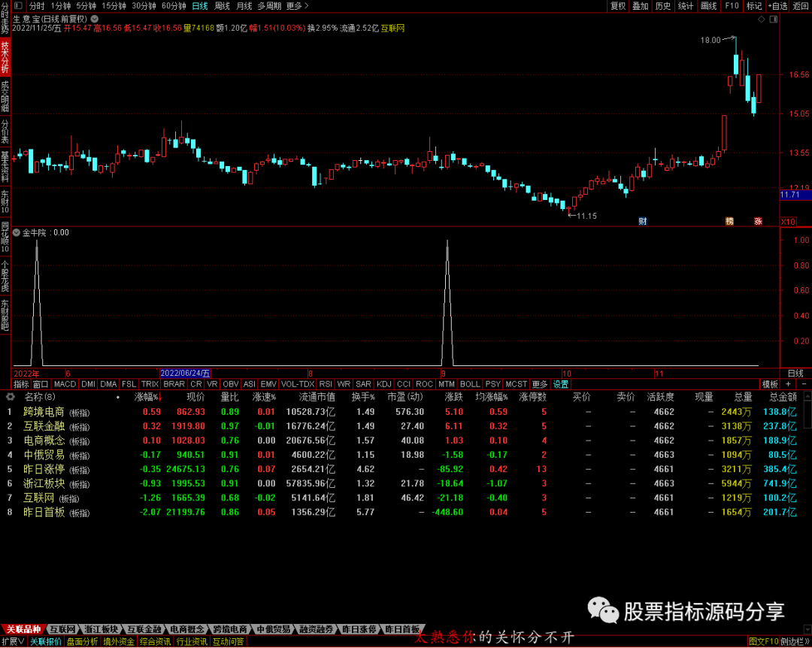Open the 多周期 multi-period view
This screenshot has width=812, height=648.
(269, 6)
